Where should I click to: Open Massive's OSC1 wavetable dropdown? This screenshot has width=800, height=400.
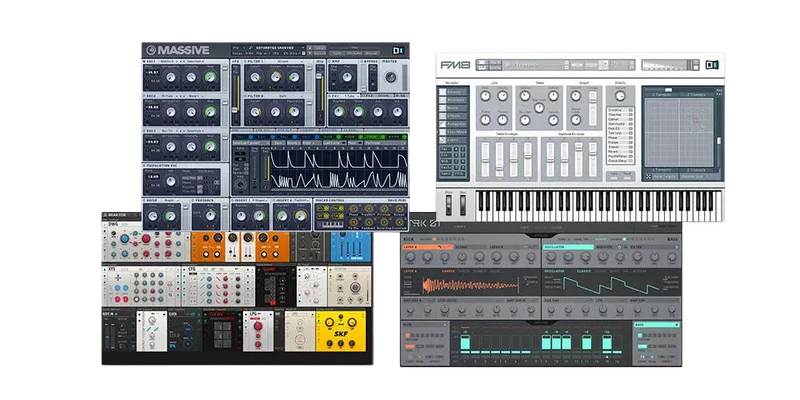pos(169,61)
